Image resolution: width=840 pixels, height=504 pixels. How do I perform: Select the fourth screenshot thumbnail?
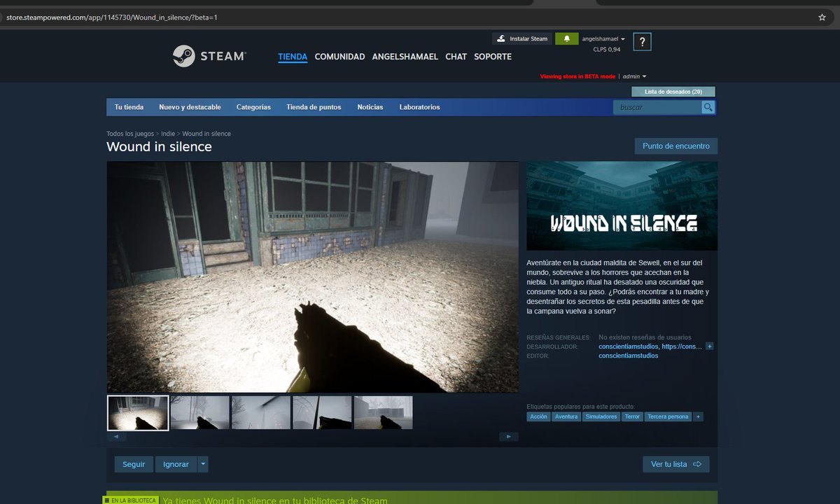pyautogui.click(x=322, y=413)
